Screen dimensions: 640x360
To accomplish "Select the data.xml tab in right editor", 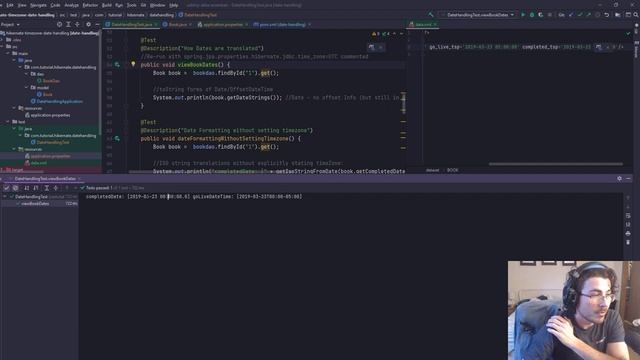I will (423, 24).
